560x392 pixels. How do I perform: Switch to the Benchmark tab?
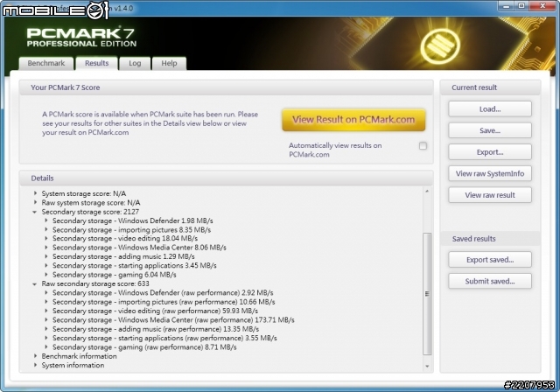click(x=46, y=63)
